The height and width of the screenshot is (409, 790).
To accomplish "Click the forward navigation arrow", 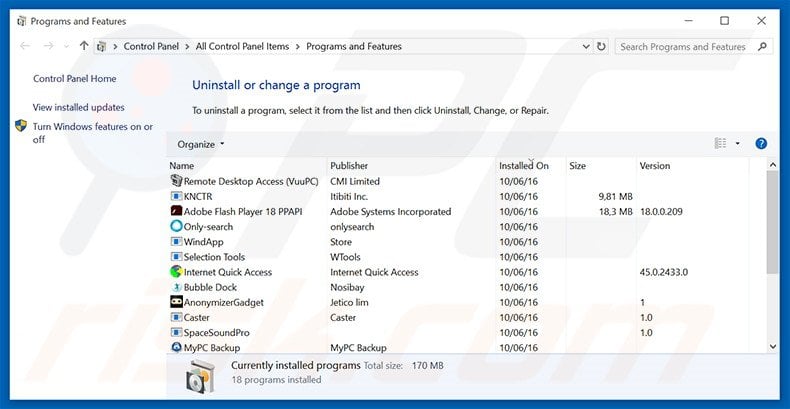I will click(48, 46).
